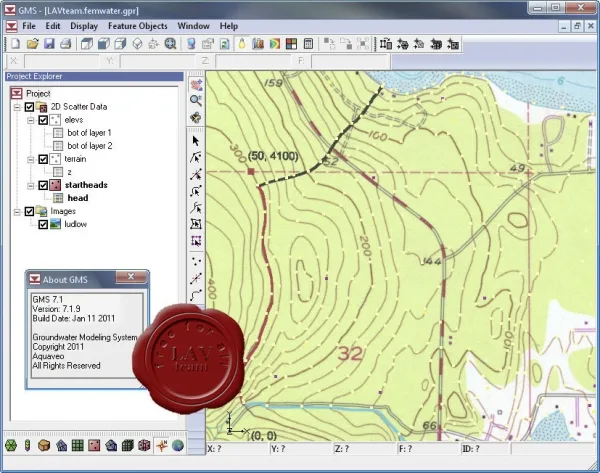
Task: Select the head dataset in tree
Action: tap(78, 198)
